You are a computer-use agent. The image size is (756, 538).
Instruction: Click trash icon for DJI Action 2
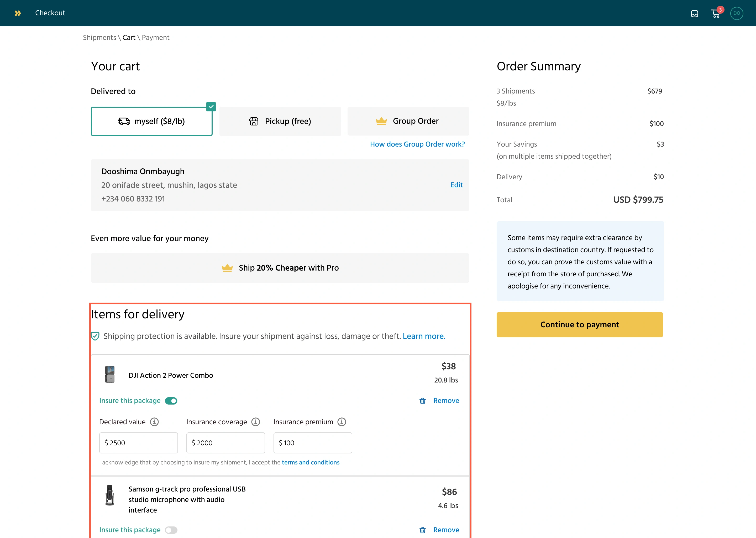coord(423,401)
